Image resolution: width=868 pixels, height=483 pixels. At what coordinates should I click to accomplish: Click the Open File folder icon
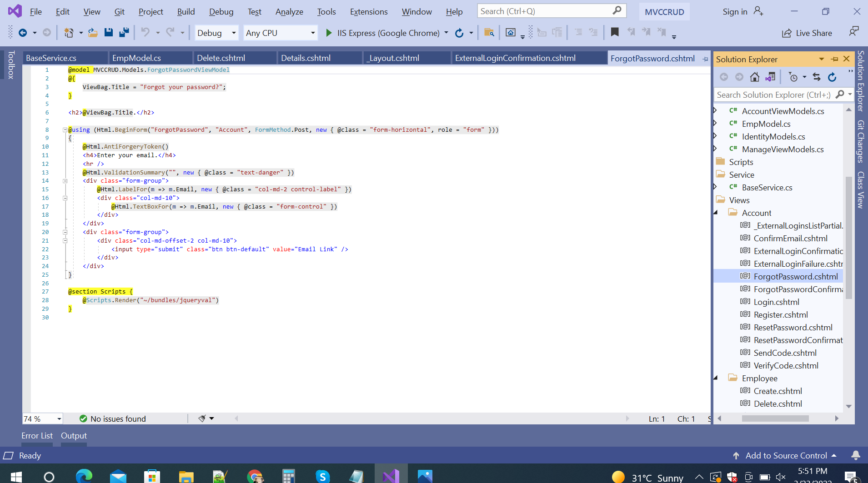[x=93, y=32]
